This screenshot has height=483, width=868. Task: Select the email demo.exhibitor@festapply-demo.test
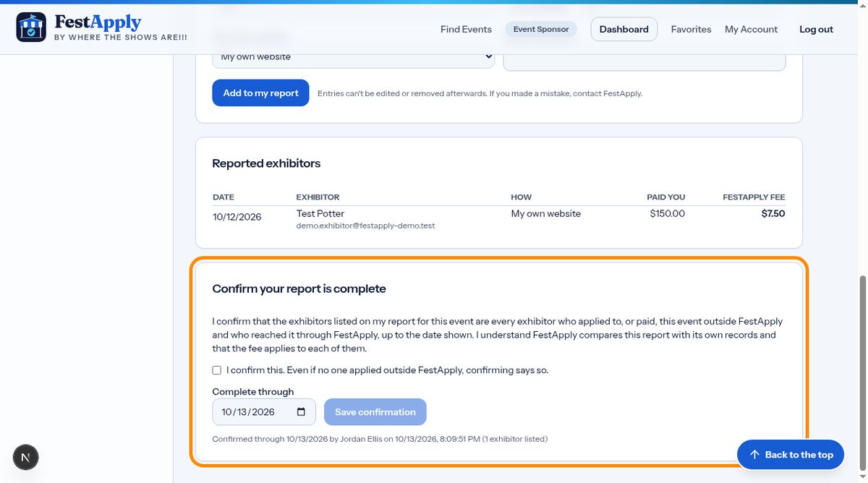pos(365,226)
